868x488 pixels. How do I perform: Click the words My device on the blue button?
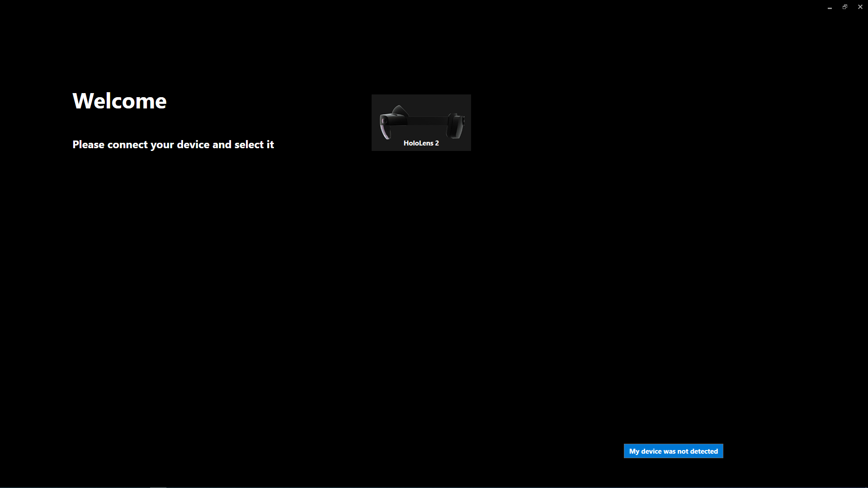pyautogui.click(x=645, y=451)
